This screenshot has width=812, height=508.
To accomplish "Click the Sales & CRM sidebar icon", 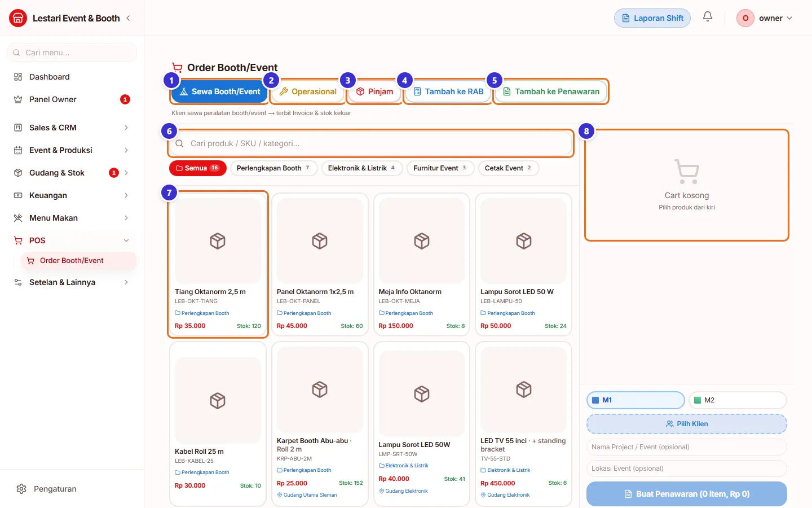I will pos(18,128).
